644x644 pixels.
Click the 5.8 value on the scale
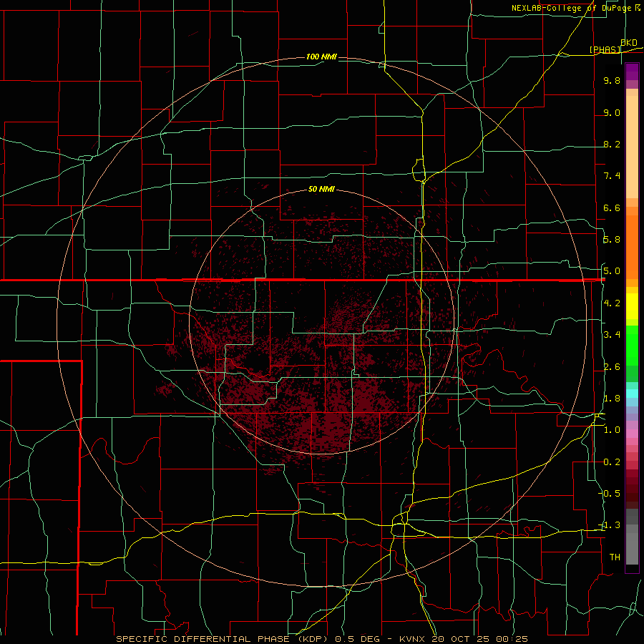[612, 240]
